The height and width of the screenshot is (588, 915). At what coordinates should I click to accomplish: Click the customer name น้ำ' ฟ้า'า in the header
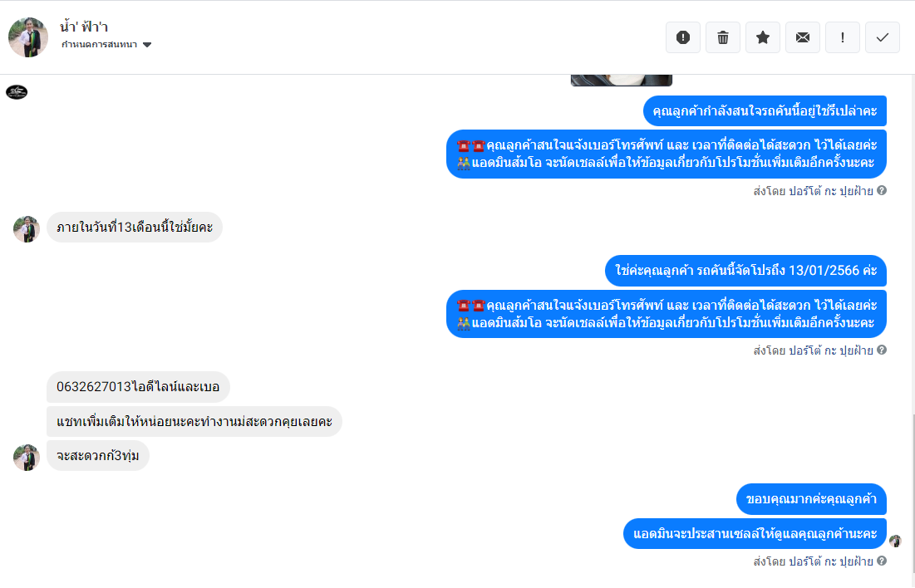coord(84,27)
